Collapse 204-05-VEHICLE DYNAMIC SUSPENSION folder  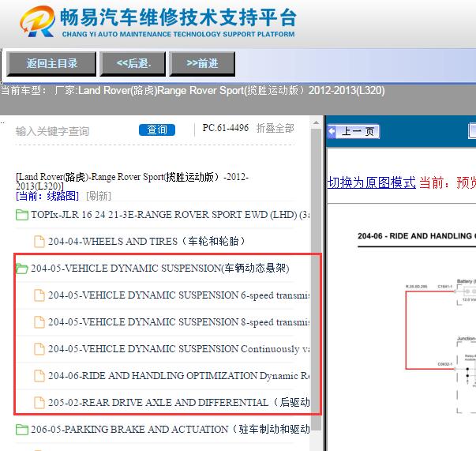tap(159, 269)
